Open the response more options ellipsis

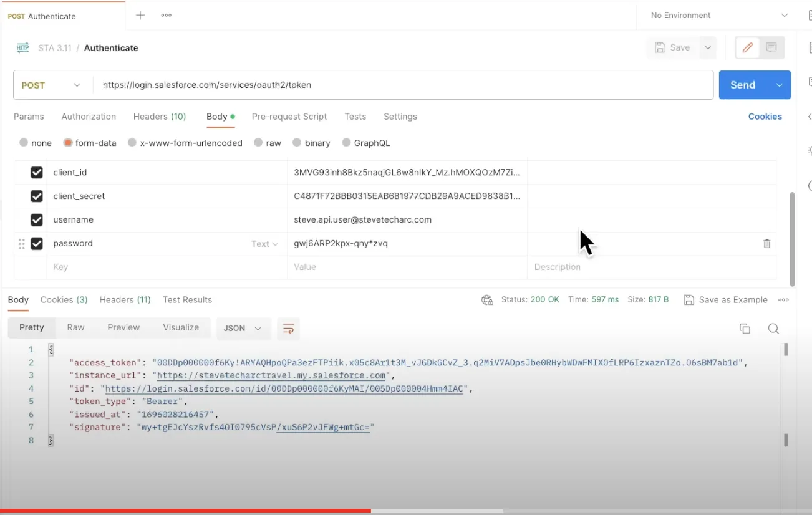783,300
